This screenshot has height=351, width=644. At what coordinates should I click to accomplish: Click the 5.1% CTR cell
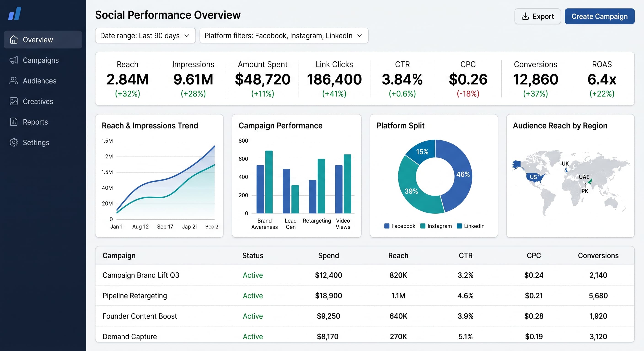click(x=465, y=337)
